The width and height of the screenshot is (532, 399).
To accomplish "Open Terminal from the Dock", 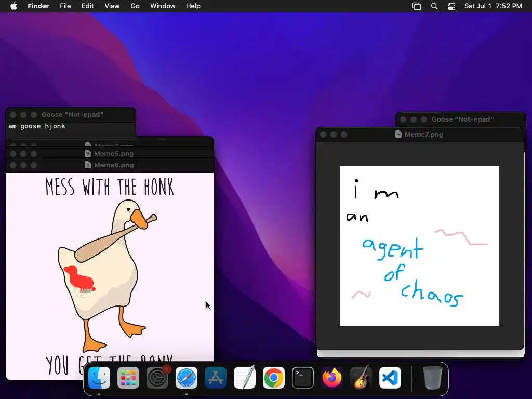I will click(x=303, y=378).
